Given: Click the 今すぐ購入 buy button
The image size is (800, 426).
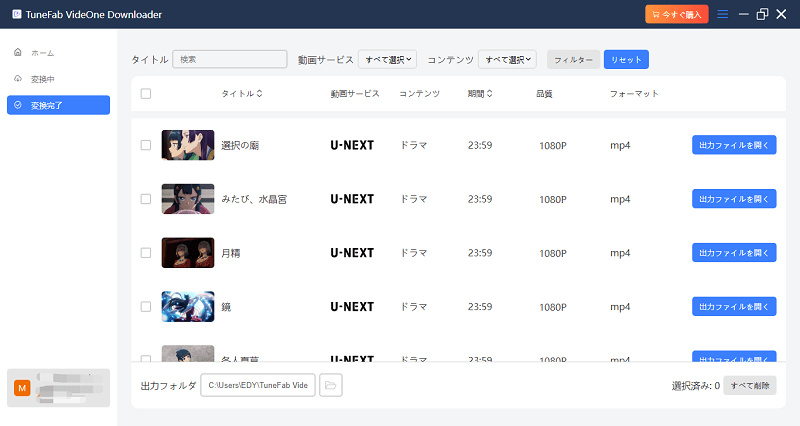Looking at the screenshot, I should tap(677, 15).
